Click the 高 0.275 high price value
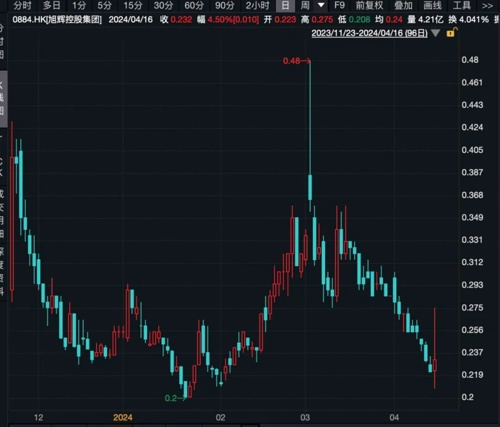Image resolution: width=500 pixels, height=427 pixels. pos(317,20)
